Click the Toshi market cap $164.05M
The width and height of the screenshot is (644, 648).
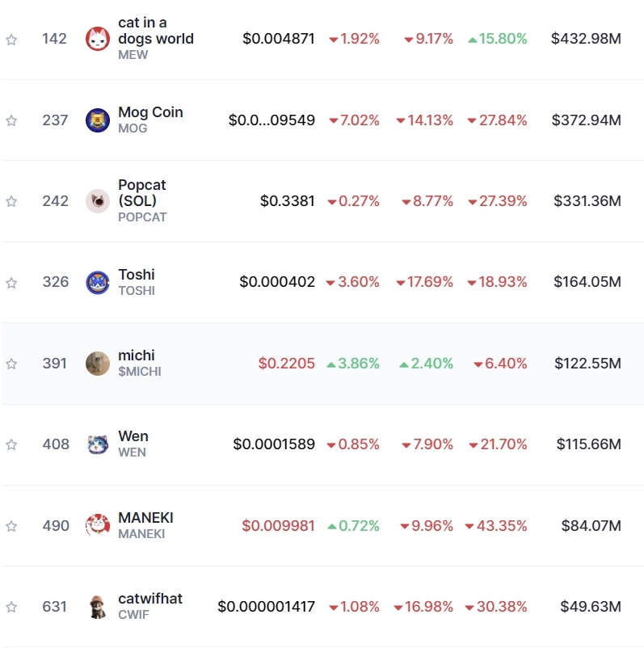click(587, 283)
